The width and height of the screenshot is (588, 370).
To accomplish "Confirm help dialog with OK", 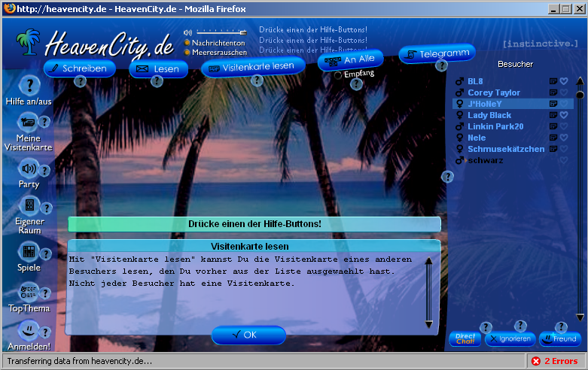I will (x=248, y=335).
